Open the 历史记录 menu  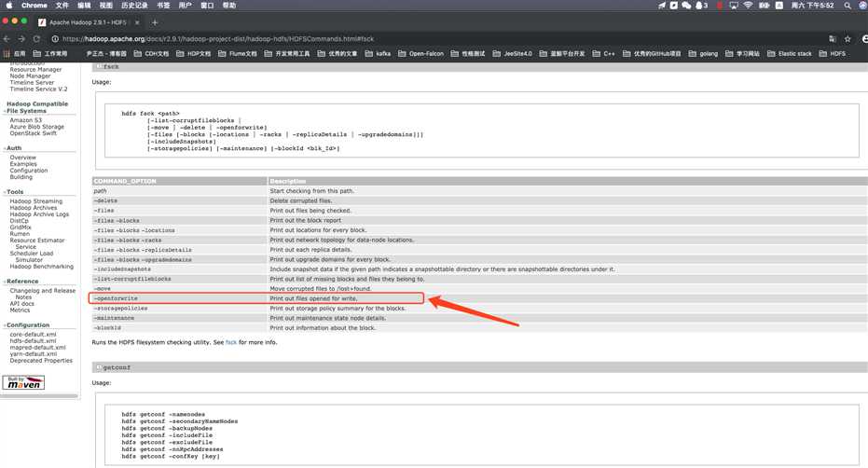134,5
